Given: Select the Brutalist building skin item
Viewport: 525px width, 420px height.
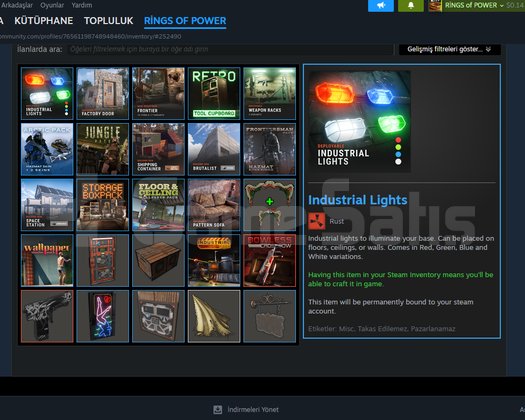Looking at the screenshot, I should click(x=214, y=149).
